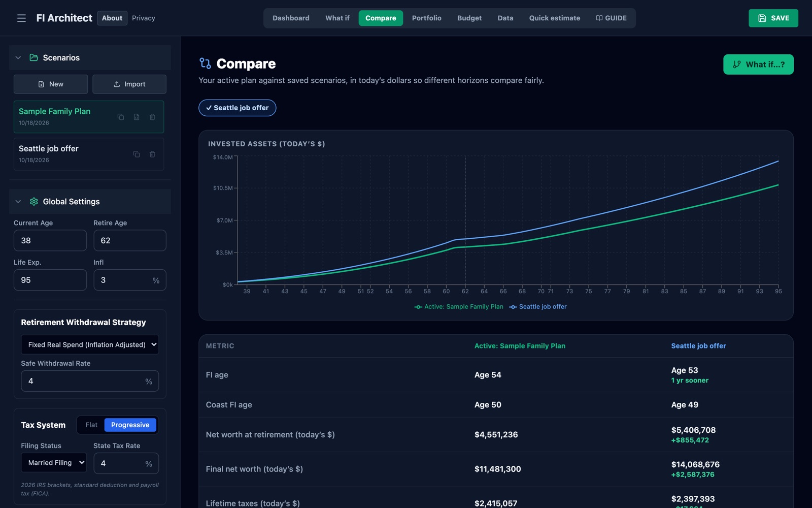Select the Seattle job offer scenario card
The height and width of the screenshot is (508, 812).
[89, 154]
